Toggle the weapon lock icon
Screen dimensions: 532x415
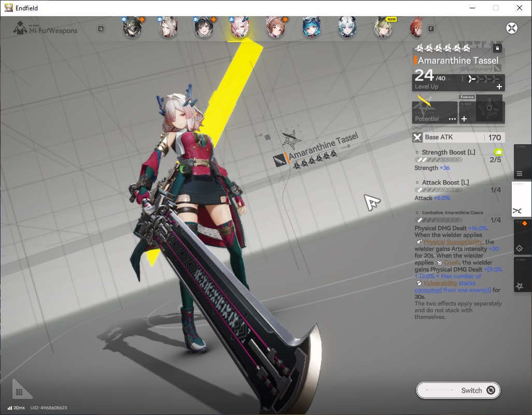click(497, 48)
